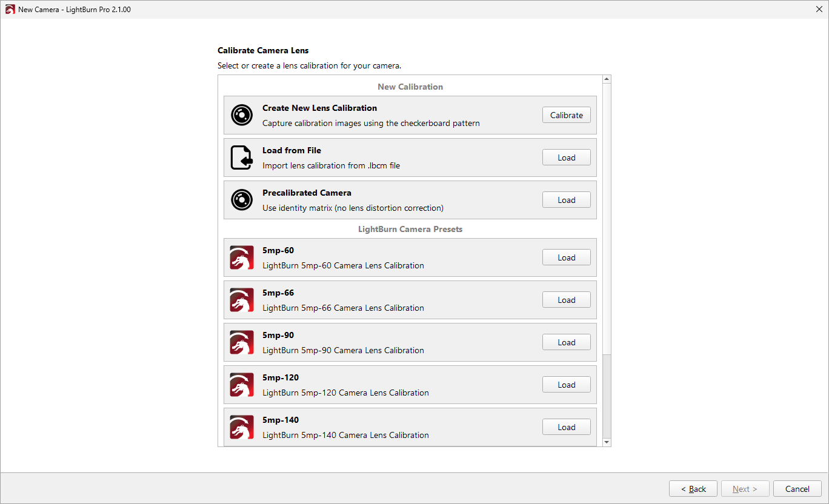Click the 'New Camera - LightBurn Pro 2.1.00' window title

point(75,10)
